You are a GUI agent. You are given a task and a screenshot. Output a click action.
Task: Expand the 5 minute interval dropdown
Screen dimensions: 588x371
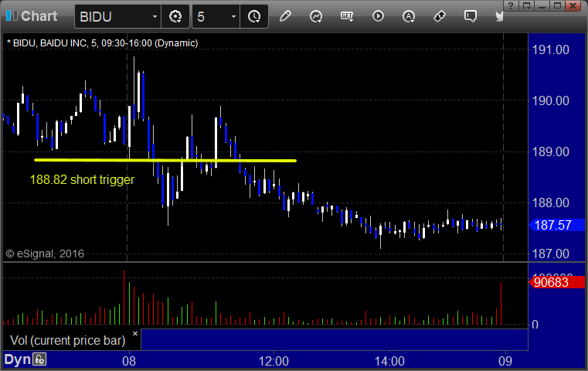click(233, 17)
